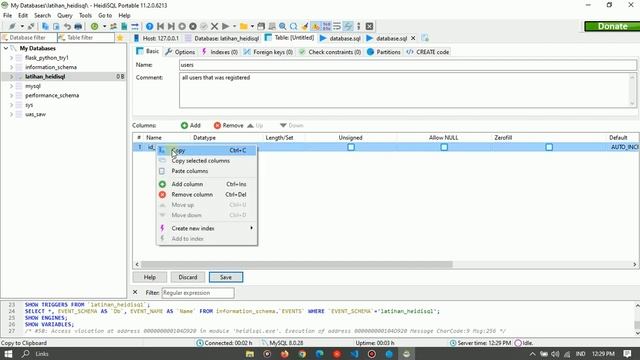Click the horizontal columns scrollbar
640x360 pixels.
[x=297, y=264]
